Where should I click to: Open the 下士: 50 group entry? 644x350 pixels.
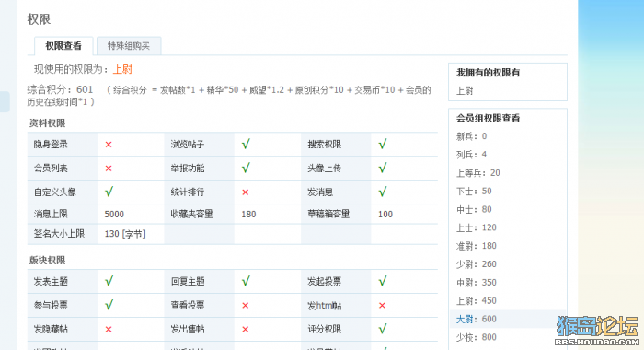coord(474,192)
